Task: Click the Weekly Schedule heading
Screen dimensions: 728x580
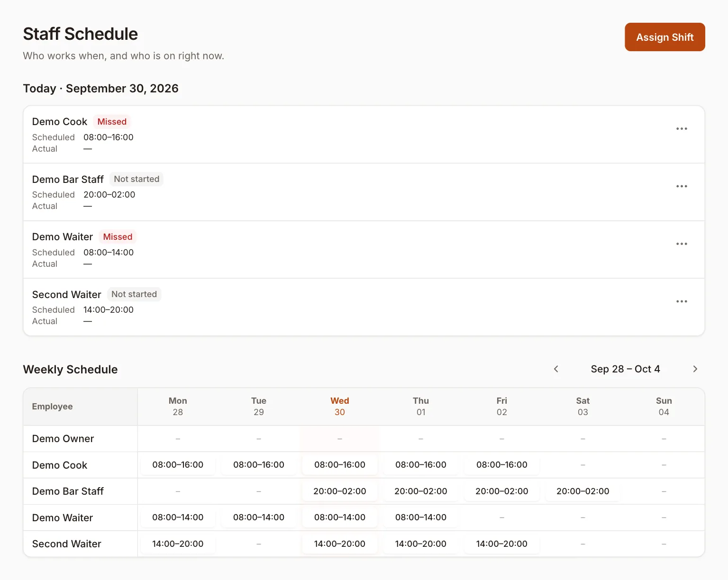Action: pos(70,370)
